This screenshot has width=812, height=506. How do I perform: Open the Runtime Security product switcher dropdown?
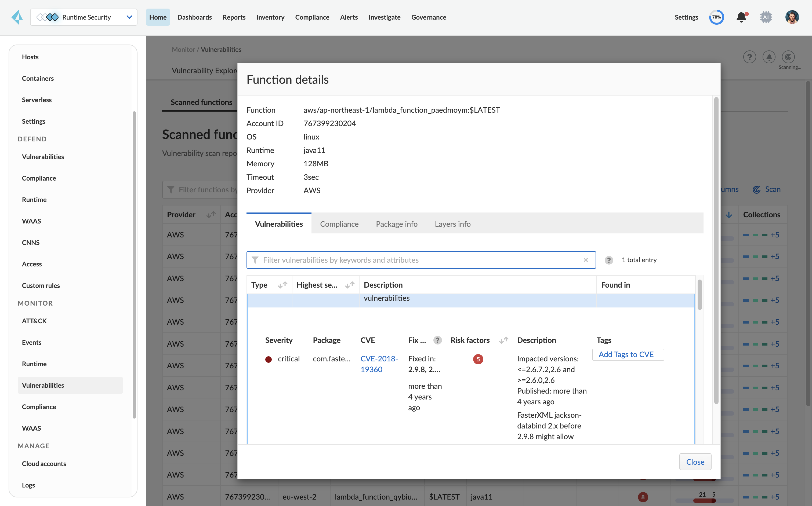click(129, 17)
